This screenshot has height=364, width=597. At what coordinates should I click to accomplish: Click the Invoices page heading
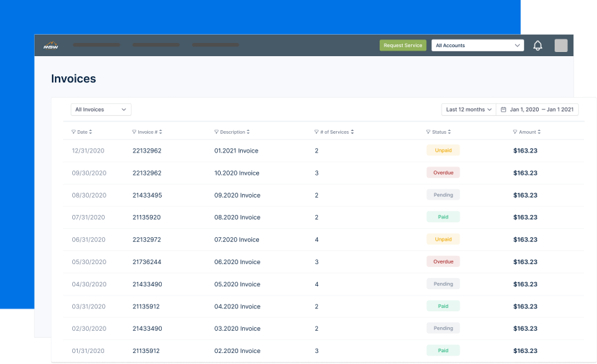click(74, 79)
